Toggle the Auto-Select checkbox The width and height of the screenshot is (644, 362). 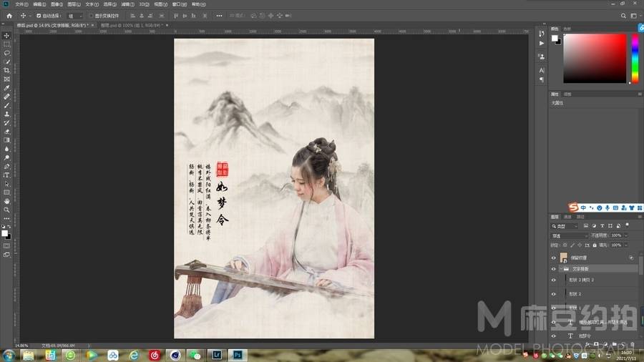(39, 16)
